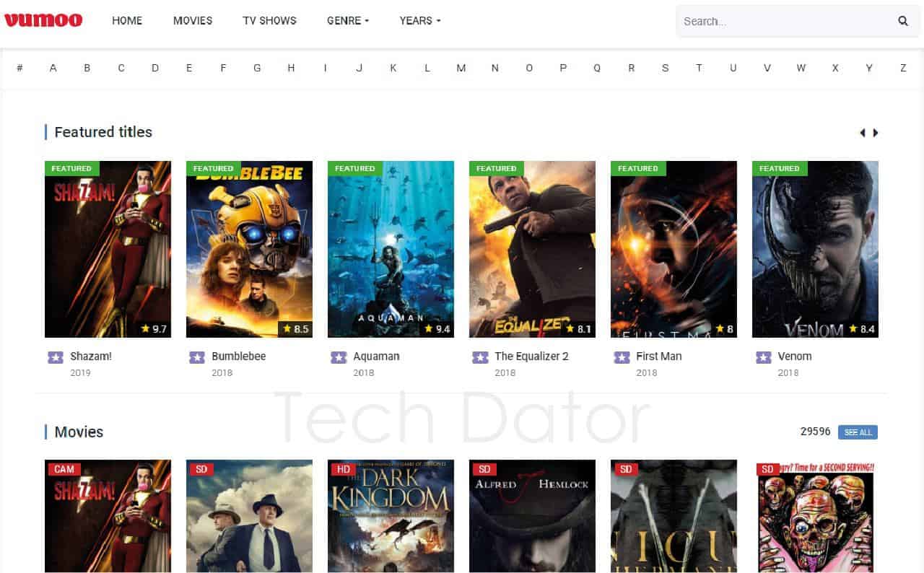Click the movie icon beside Aquaman

tap(339, 357)
